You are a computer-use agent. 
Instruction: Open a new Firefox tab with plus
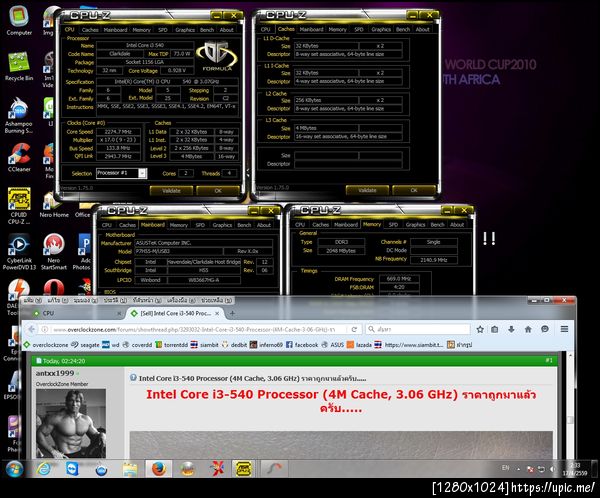(232, 313)
